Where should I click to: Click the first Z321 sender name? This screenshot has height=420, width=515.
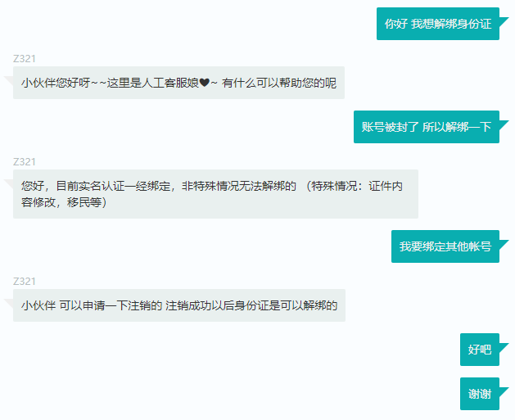tap(25, 58)
